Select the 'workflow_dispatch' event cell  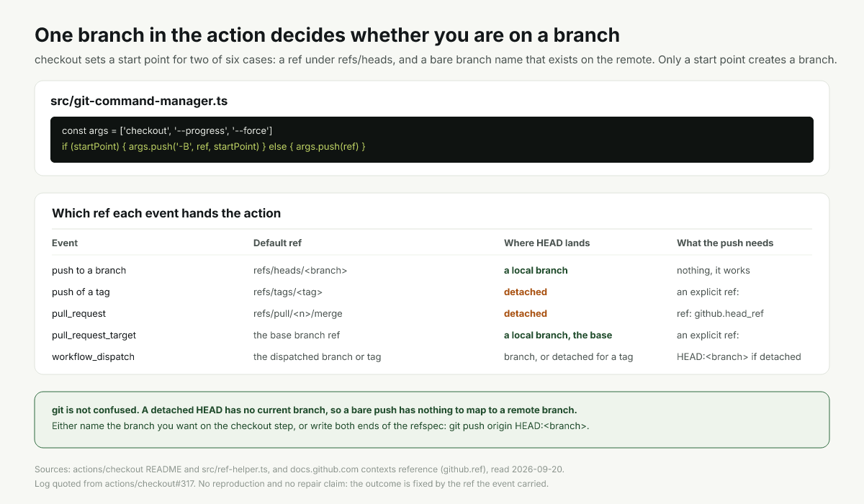click(93, 356)
